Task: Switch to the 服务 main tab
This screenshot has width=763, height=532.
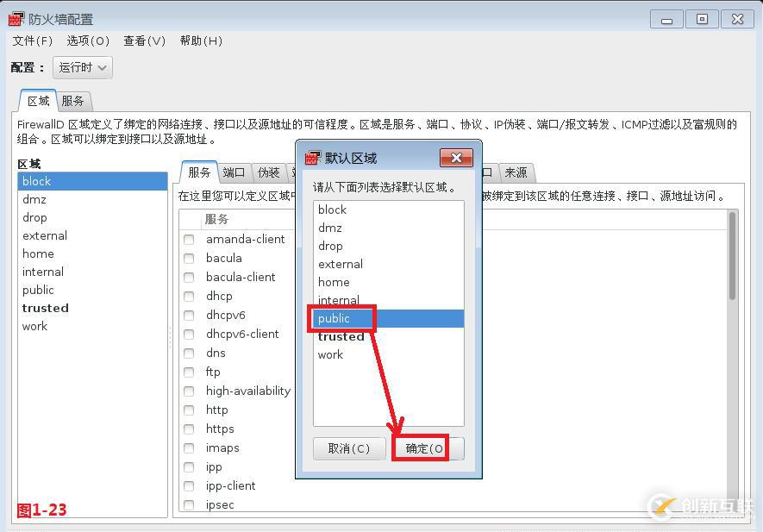Action: tap(74, 100)
